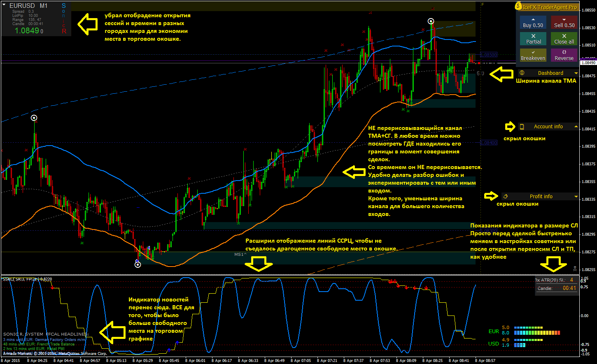This screenshot has height=364, width=597.
Task: Open a Sell 0.50 position
Action: (x=564, y=22)
